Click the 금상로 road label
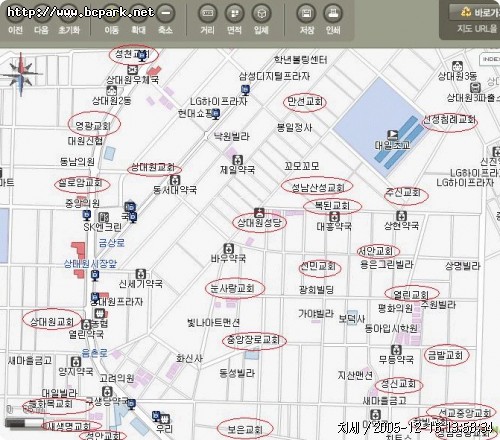The image size is (500, 440). pyautogui.click(x=112, y=242)
